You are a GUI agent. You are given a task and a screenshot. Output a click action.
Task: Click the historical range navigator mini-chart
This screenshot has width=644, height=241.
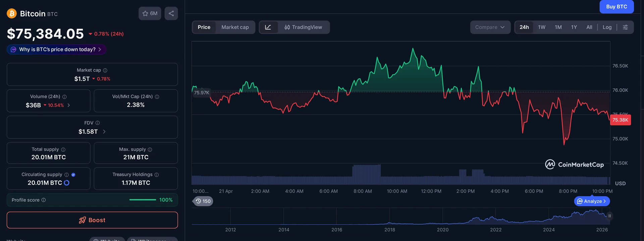(x=401, y=216)
